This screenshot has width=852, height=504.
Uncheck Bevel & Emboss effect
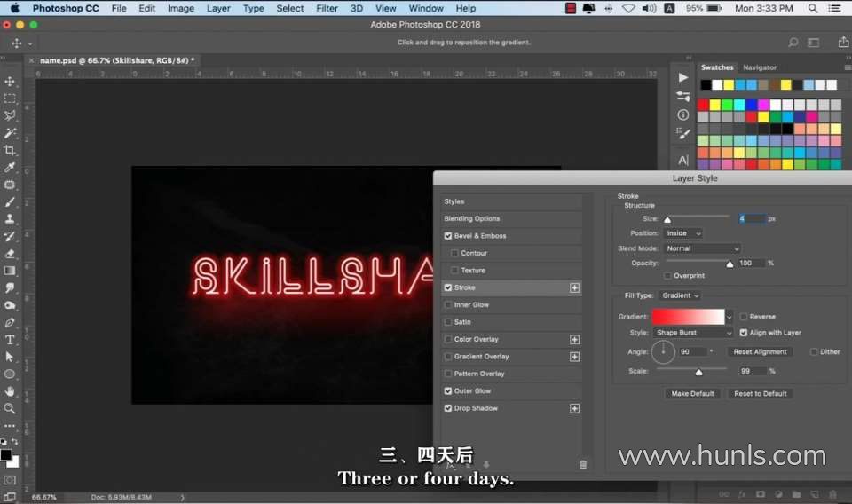[x=448, y=236]
